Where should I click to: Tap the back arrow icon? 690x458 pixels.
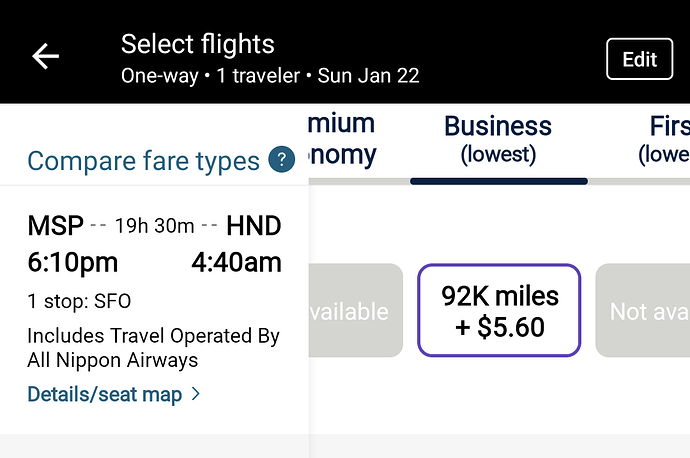[46, 57]
